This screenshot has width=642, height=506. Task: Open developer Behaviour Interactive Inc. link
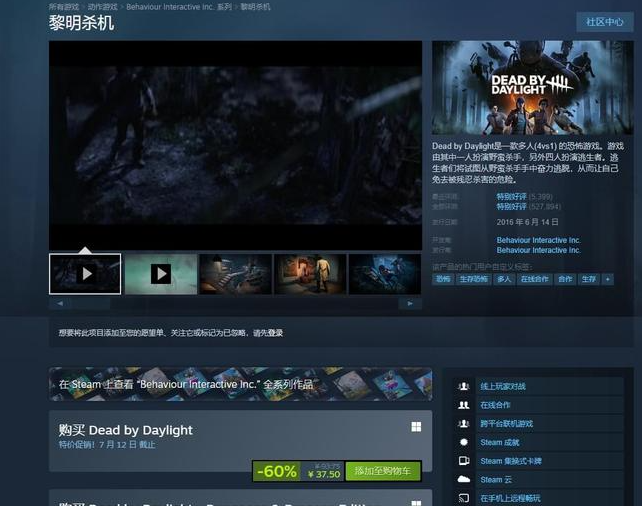(538, 240)
